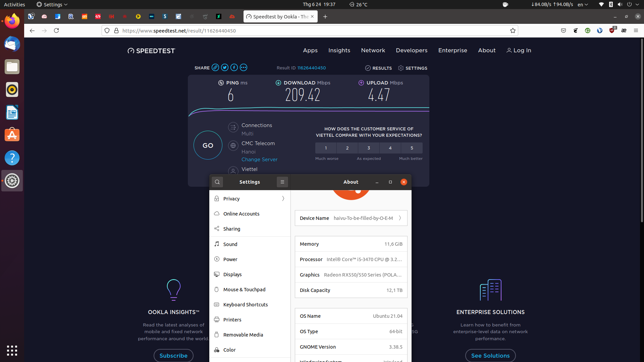Open Displays settings in sidebar

(x=250, y=275)
